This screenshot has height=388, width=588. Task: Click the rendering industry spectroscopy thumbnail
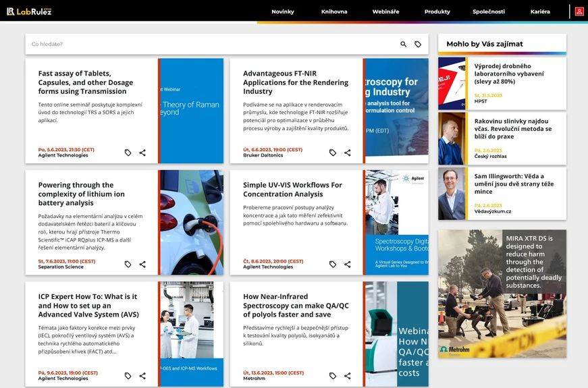(x=397, y=111)
